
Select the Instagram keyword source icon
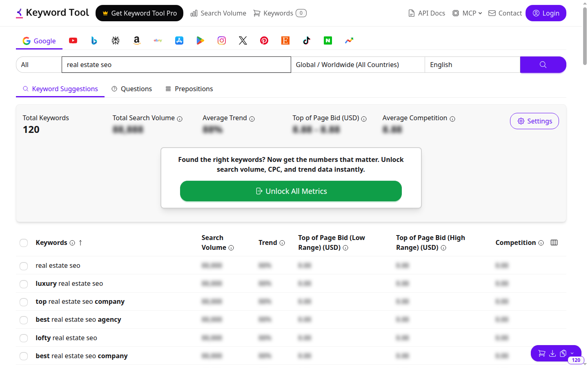222,40
